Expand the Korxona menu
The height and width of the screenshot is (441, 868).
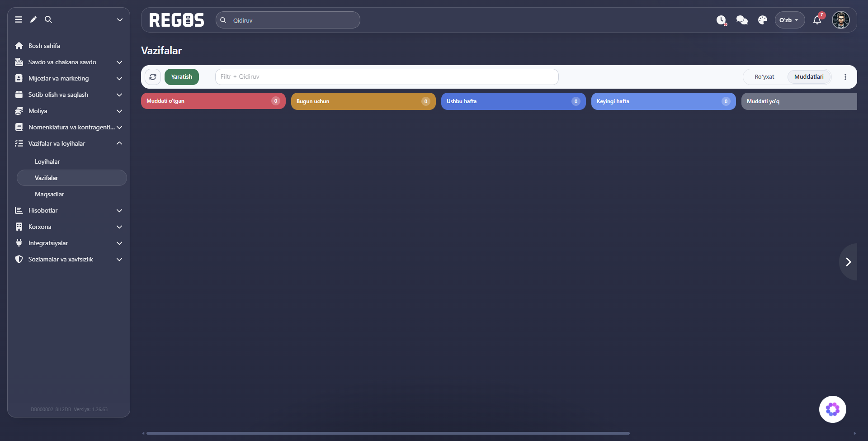(69, 227)
